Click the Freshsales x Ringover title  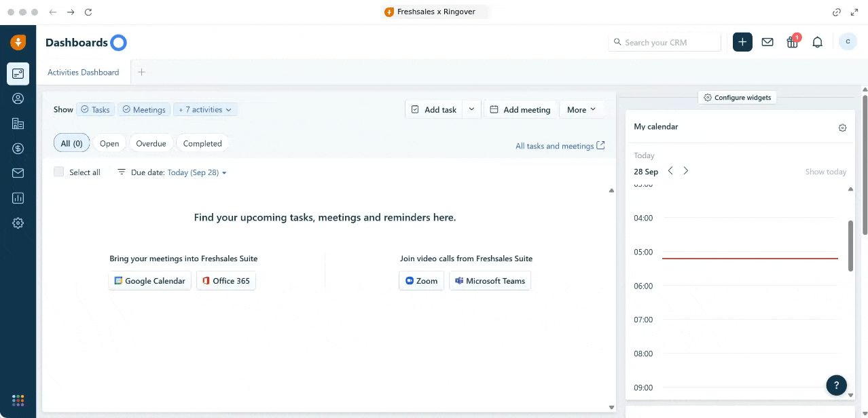point(436,12)
